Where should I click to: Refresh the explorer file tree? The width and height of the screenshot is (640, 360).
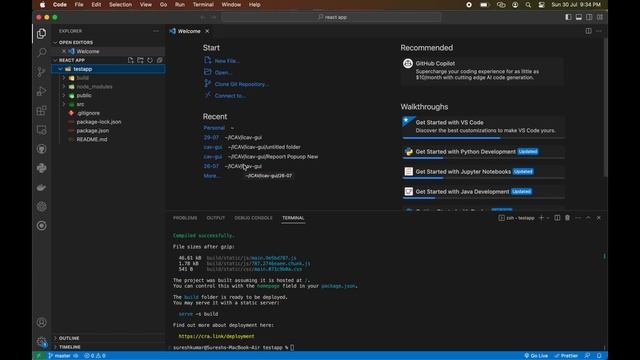tap(150, 60)
